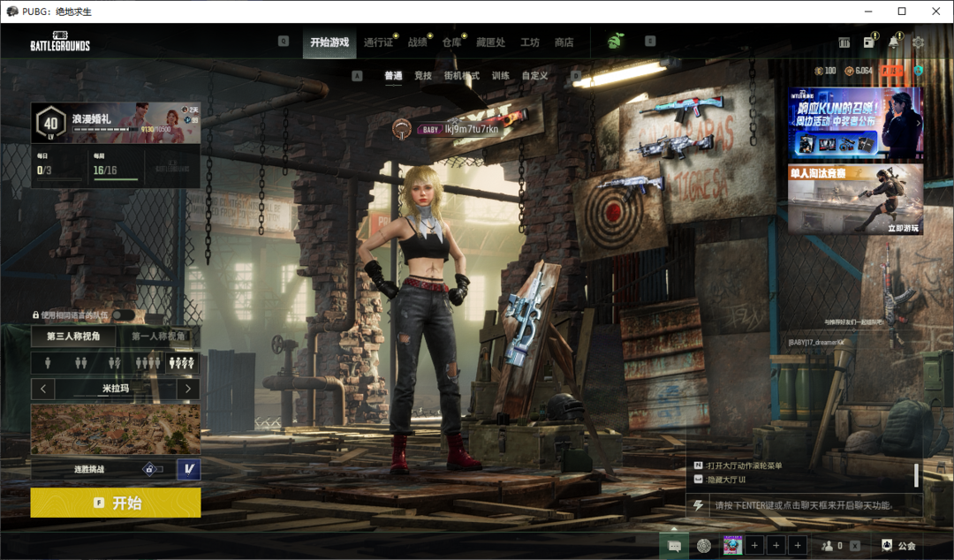954x560 pixels.
Task: Click the lock icon on 连胜挑战
Action: click(149, 469)
